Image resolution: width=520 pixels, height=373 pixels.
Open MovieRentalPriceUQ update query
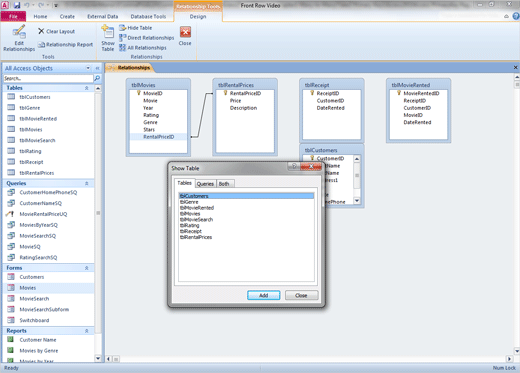(43, 214)
